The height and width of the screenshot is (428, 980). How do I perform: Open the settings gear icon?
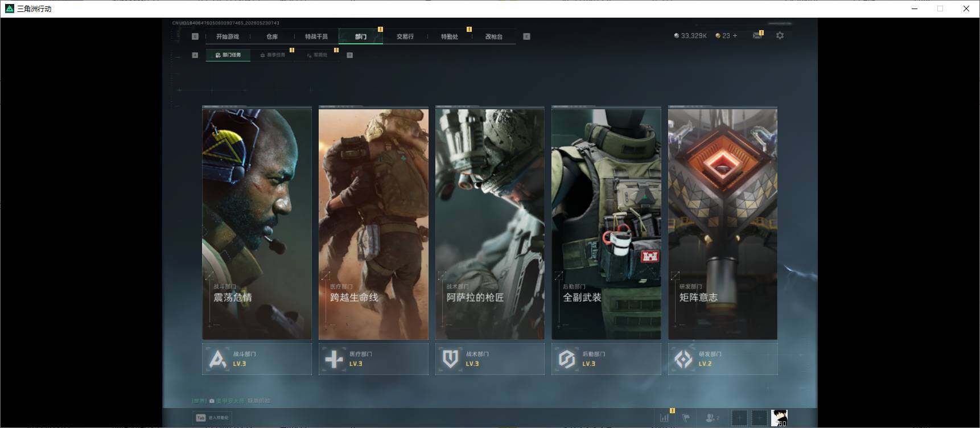[x=780, y=35]
